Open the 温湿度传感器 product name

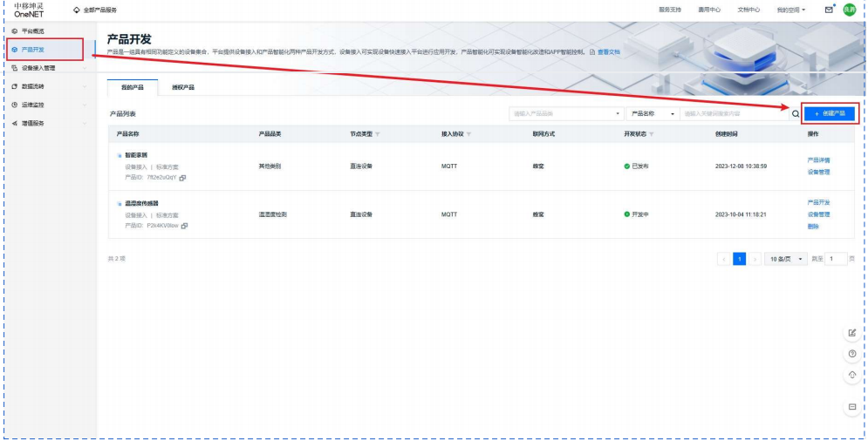click(x=141, y=204)
